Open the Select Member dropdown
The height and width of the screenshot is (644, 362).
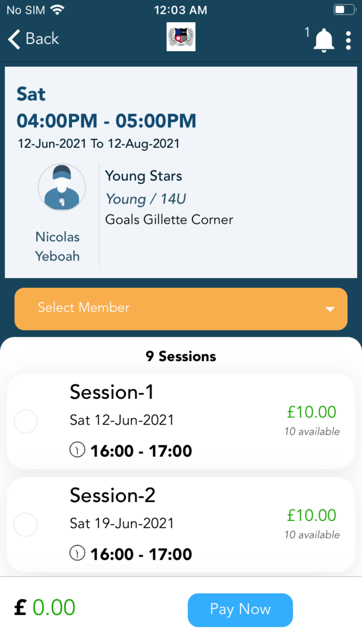pos(181,309)
